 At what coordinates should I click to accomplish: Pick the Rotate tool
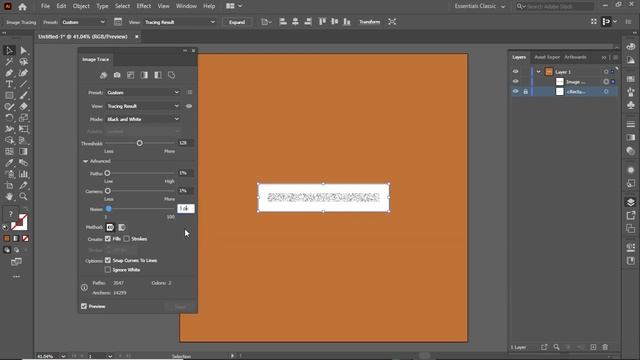pos(9,118)
